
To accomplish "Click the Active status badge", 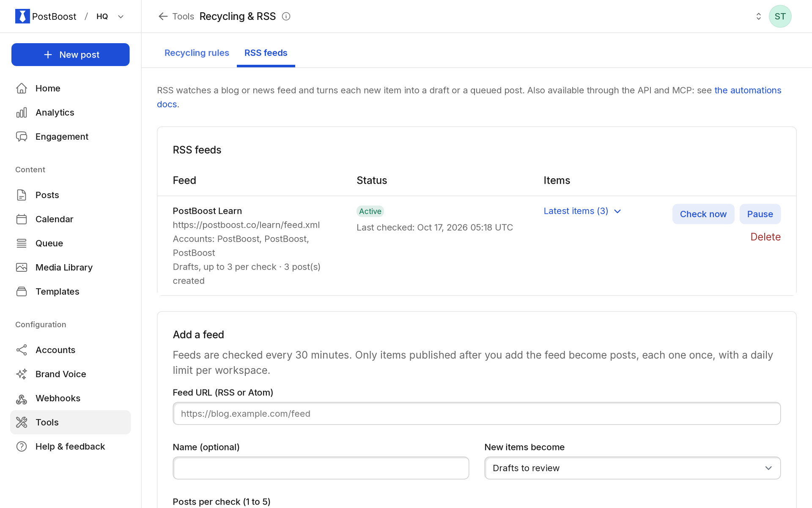I will (x=370, y=211).
